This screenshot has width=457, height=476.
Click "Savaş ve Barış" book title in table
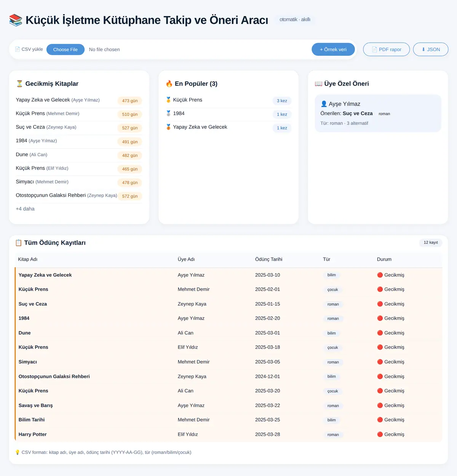point(36,405)
